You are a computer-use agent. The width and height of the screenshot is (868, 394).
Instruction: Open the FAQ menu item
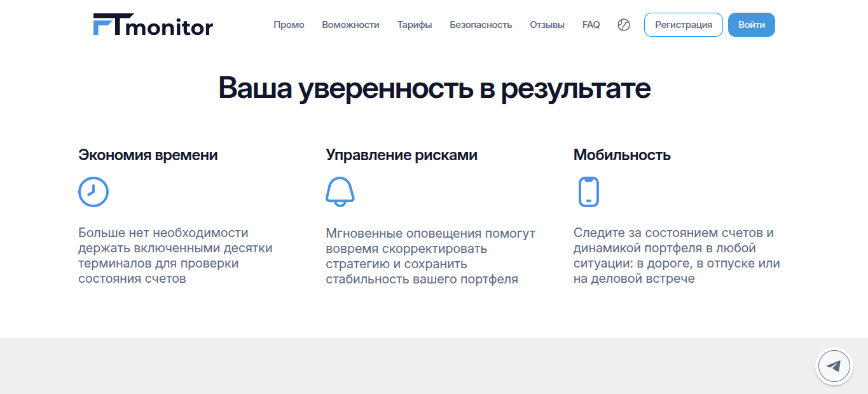click(591, 25)
